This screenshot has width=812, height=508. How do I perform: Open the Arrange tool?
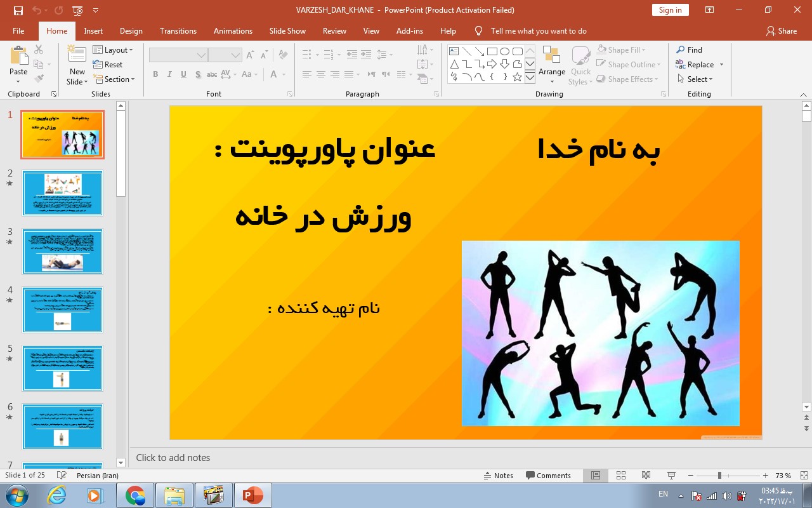pyautogui.click(x=551, y=63)
